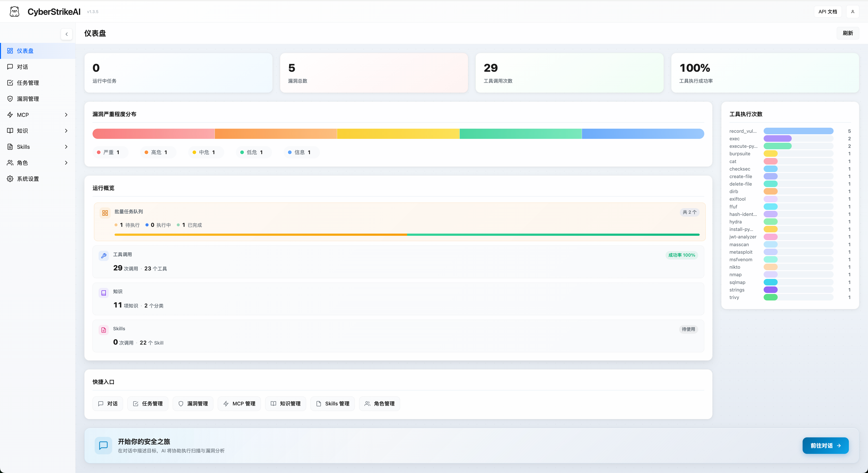
Task: Expand the Skills sidebar section
Action: (66, 147)
